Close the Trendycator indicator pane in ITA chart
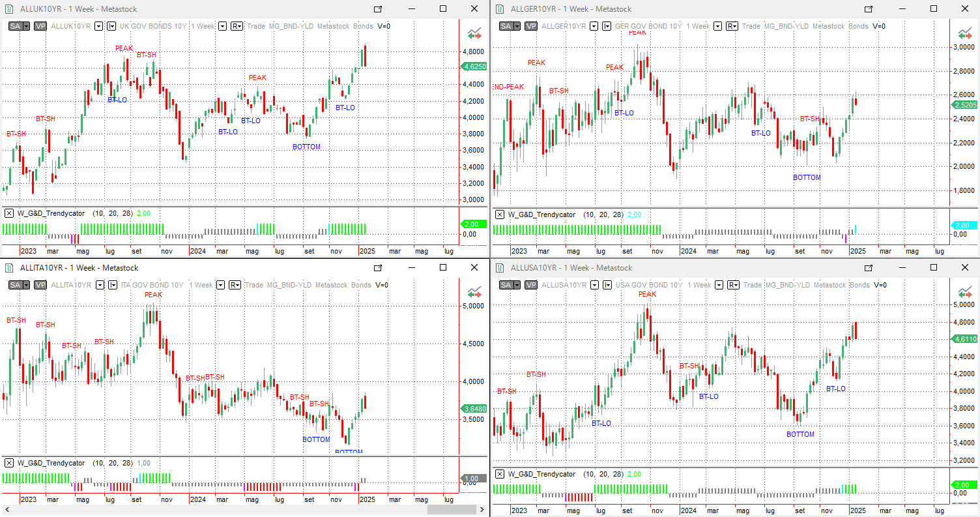The height and width of the screenshot is (517, 980). coord(9,463)
